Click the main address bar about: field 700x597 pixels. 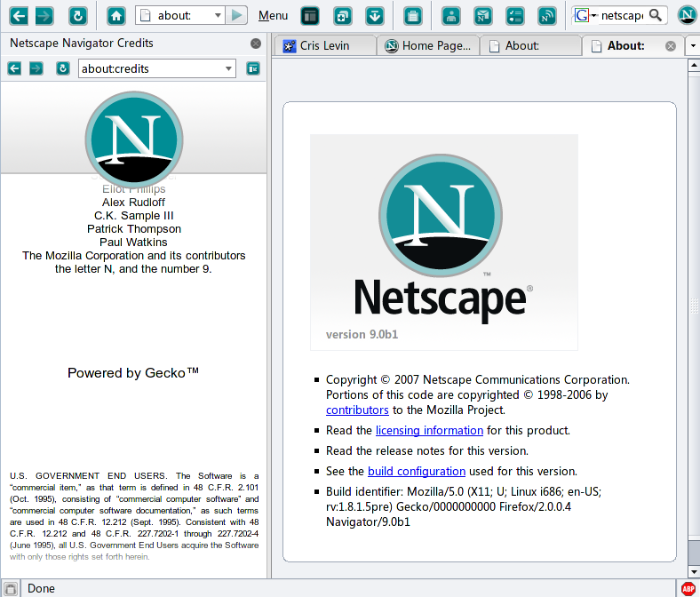(x=179, y=16)
